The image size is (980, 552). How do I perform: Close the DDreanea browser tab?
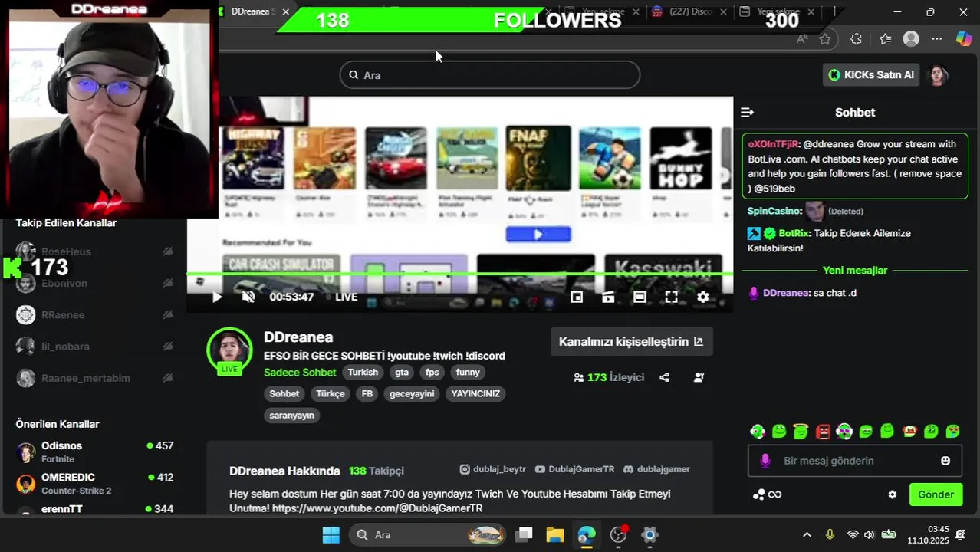286,11
